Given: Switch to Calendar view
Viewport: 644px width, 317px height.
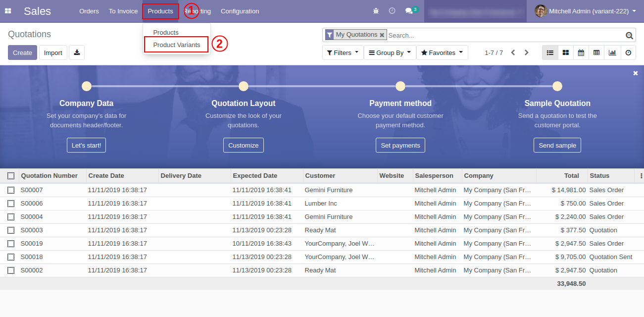Looking at the screenshot, I should pyautogui.click(x=581, y=53).
